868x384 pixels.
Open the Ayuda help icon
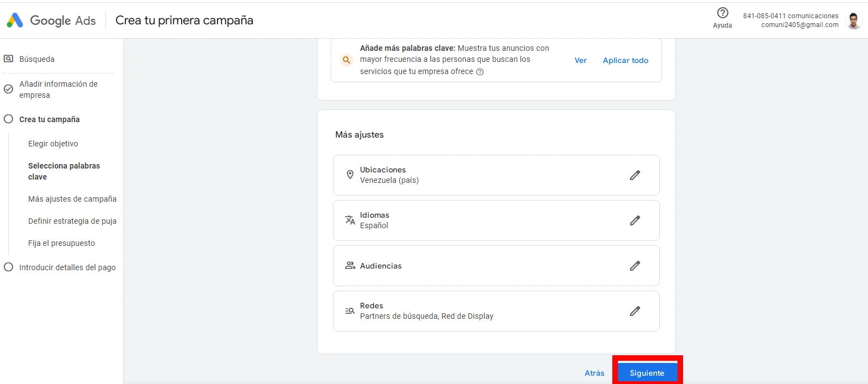[722, 13]
